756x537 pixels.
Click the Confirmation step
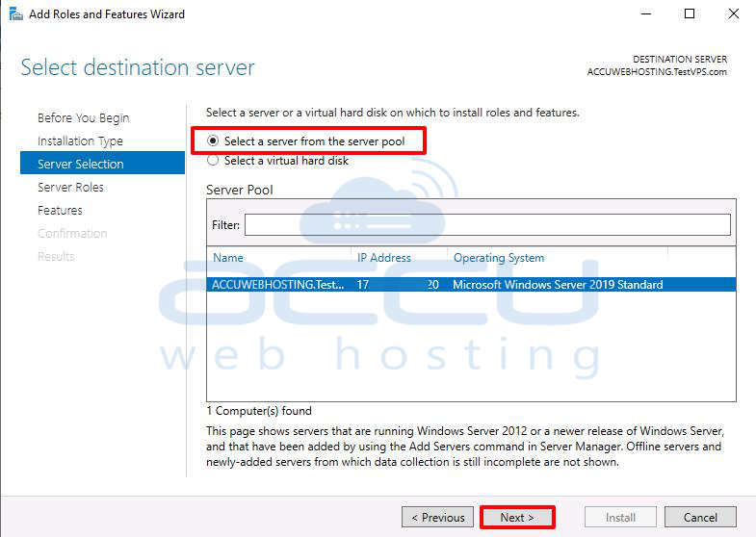(x=72, y=234)
